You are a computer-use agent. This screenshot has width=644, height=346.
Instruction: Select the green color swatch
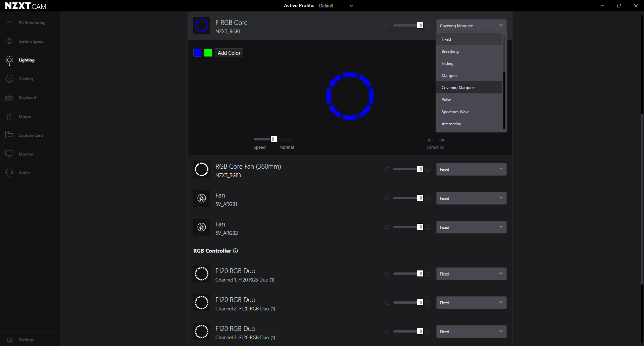click(x=208, y=53)
